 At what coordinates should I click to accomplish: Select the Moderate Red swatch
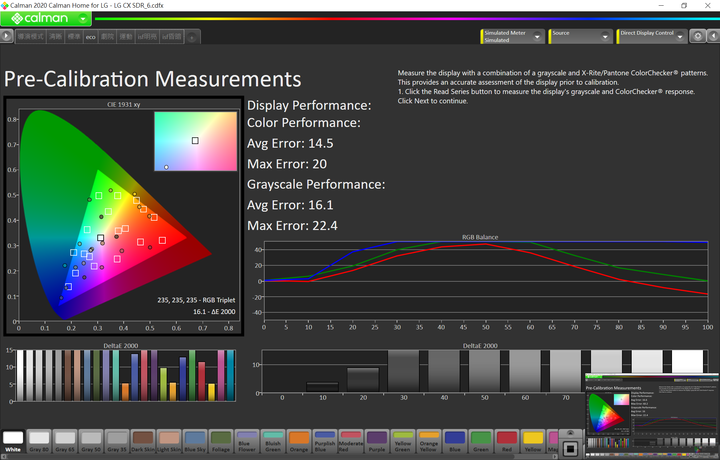tap(351, 442)
